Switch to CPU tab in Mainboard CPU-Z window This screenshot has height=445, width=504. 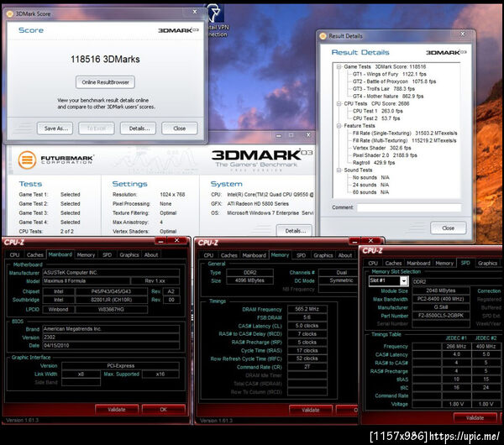pos(14,254)
